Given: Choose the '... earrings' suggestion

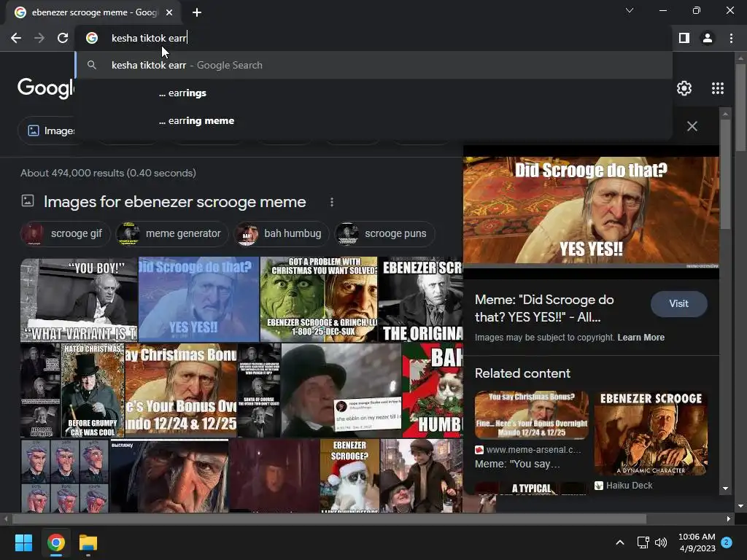Looking at the screenshot, I should tap(374, 93).
